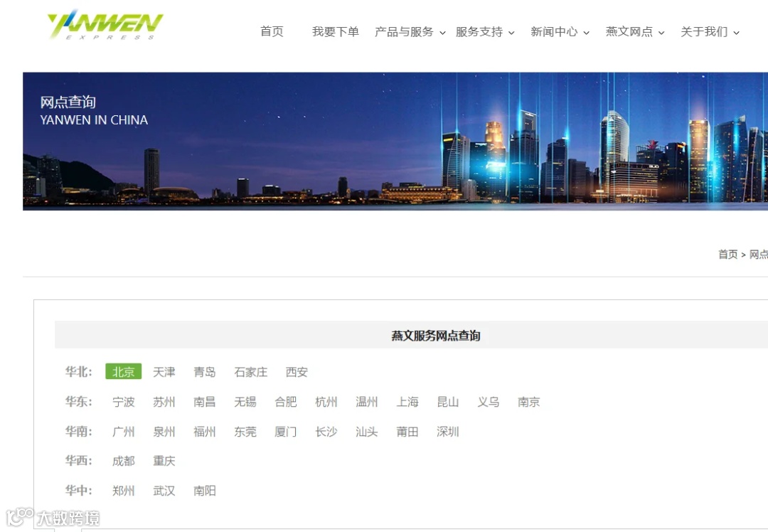Viewport: 768px width, 532px height.
Task: Click the Yanwen Express logo
Action: 105,24
